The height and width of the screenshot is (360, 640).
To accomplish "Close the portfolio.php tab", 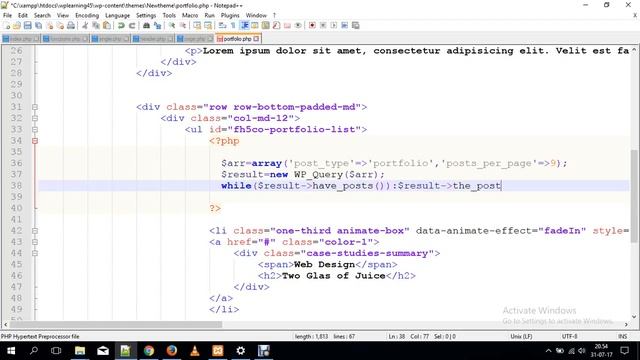I will [x=256, y=39].
